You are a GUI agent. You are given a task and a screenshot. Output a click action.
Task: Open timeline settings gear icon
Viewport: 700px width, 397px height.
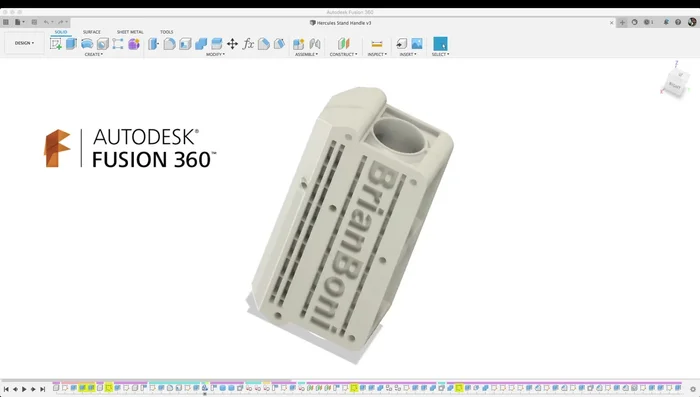693,389
